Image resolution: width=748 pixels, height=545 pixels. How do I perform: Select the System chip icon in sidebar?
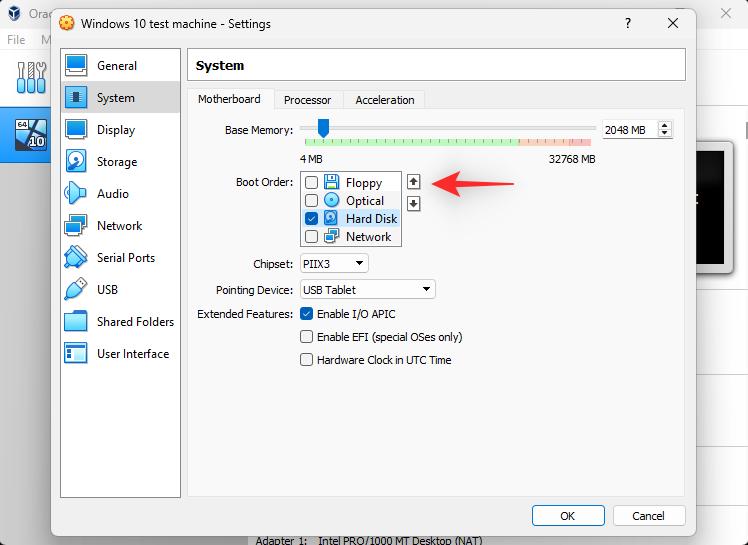point(76,98)
